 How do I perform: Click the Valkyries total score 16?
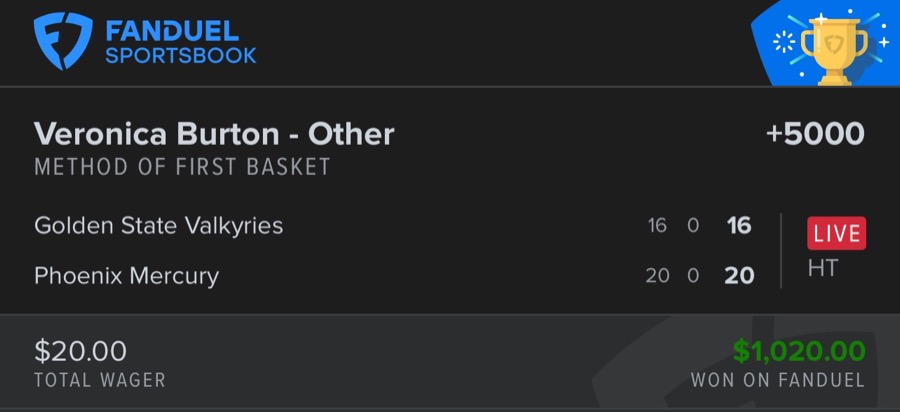click(739, 226)
